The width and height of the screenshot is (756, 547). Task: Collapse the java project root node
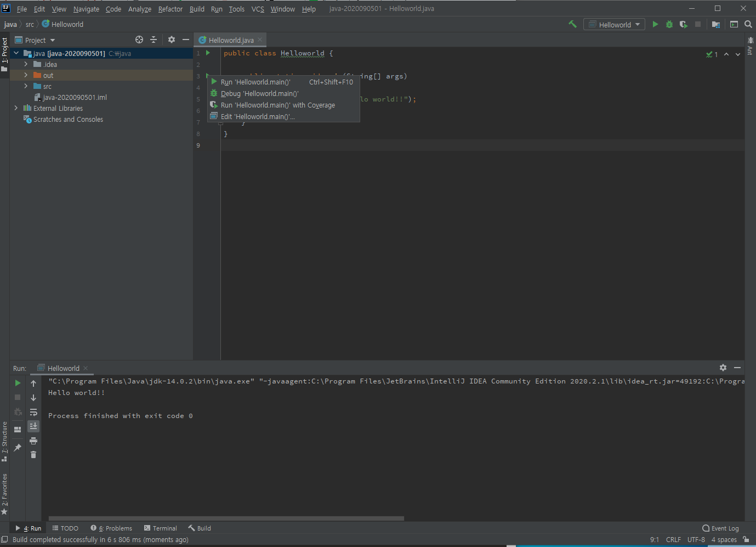(x=16, y=53)
